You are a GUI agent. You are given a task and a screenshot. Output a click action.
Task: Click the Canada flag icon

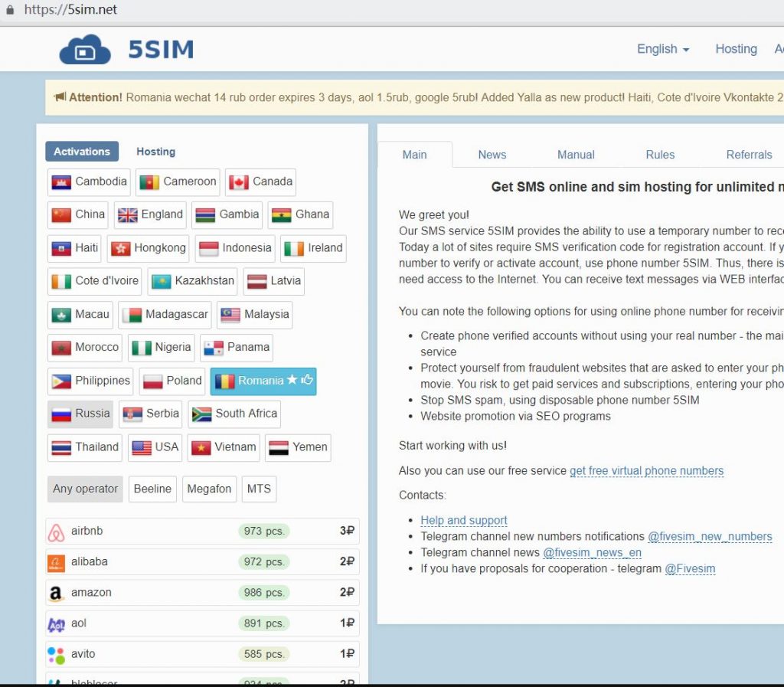(238, 182)
